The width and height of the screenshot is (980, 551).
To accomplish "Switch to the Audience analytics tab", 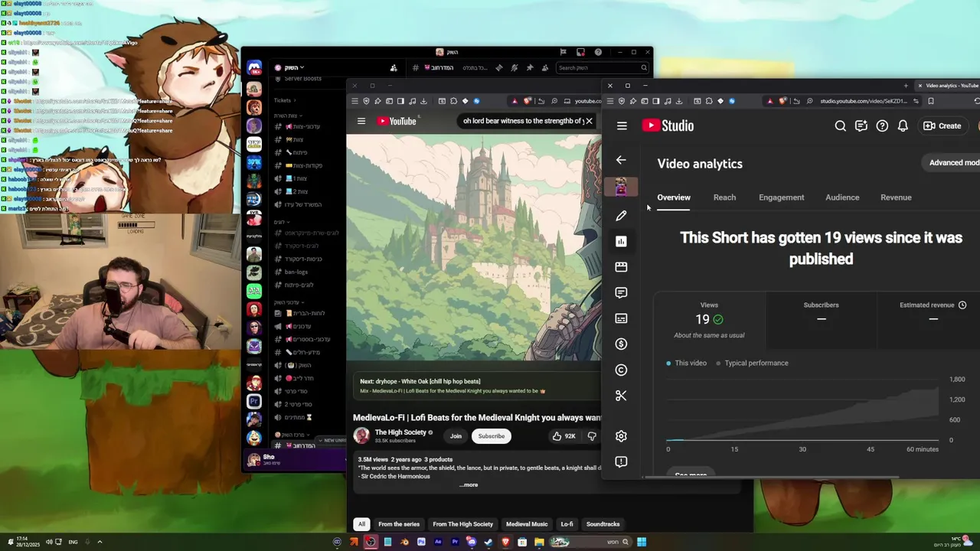I will pos(842,197).
